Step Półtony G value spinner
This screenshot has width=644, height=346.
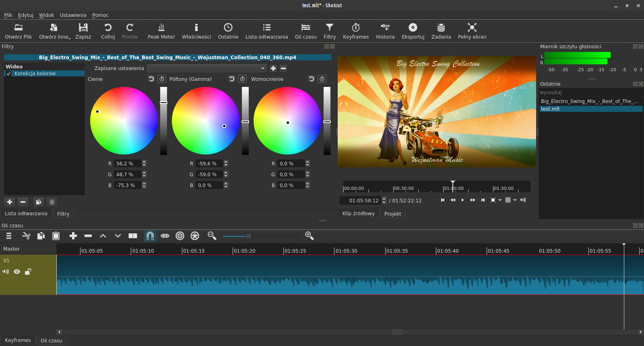pos(226,175)
